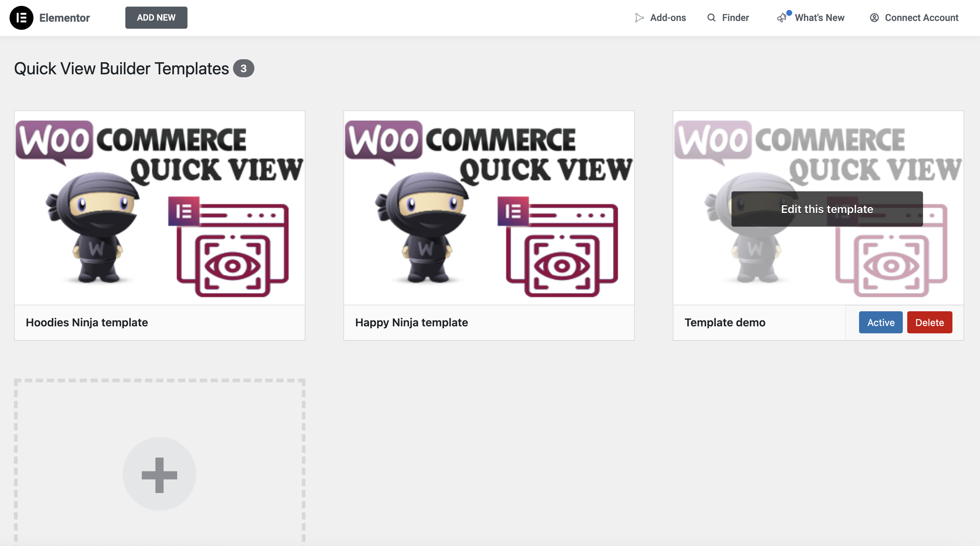Viewport: 980px width, 546px height.
Task: Click the Hoodies Ninja template title
Action: (x=87, y=323)
